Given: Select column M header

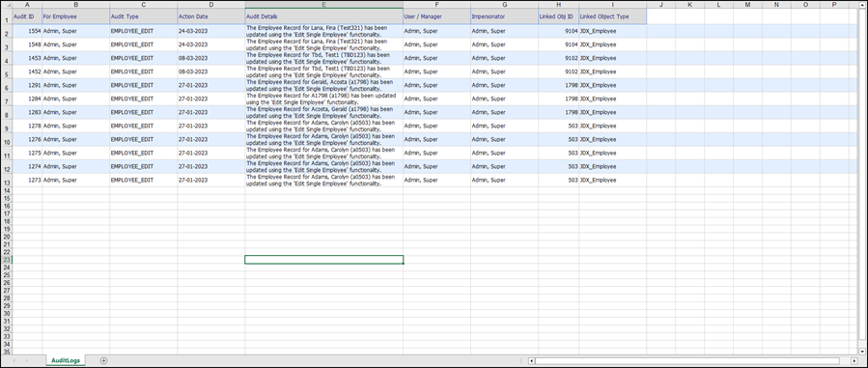Looking at the screenshot, I should coord(747,5).
